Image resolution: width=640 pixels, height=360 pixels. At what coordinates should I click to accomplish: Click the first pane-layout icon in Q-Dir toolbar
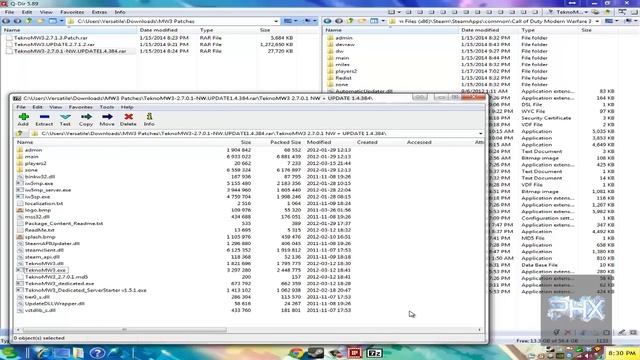(391, 12)
